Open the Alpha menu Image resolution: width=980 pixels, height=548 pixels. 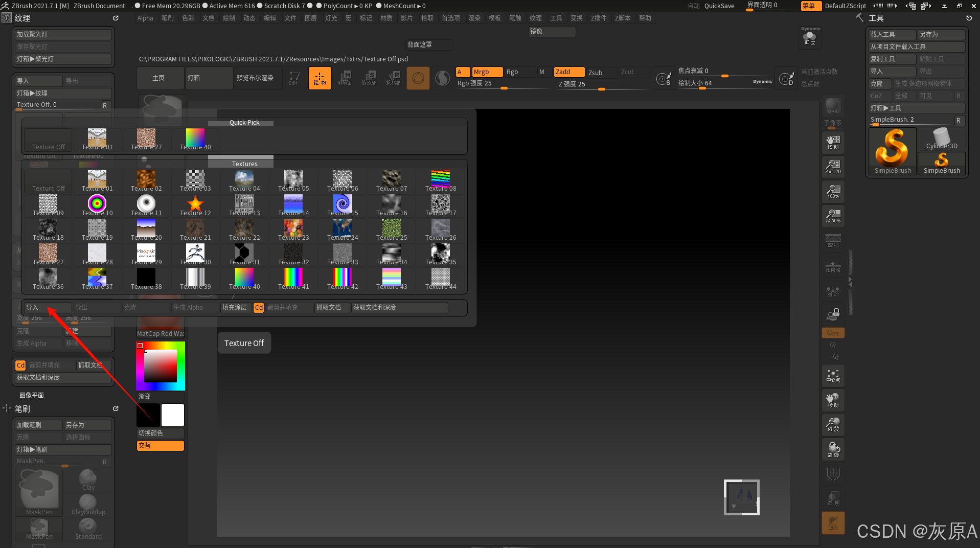[145, 18]
